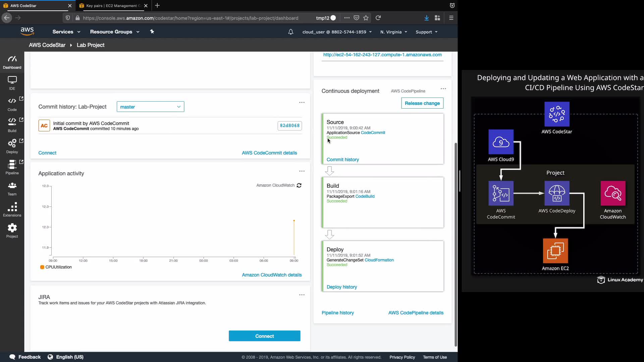Open the Team sidebar icon
644x362 pixels.
pyautogui.click(x=12, y=188)
